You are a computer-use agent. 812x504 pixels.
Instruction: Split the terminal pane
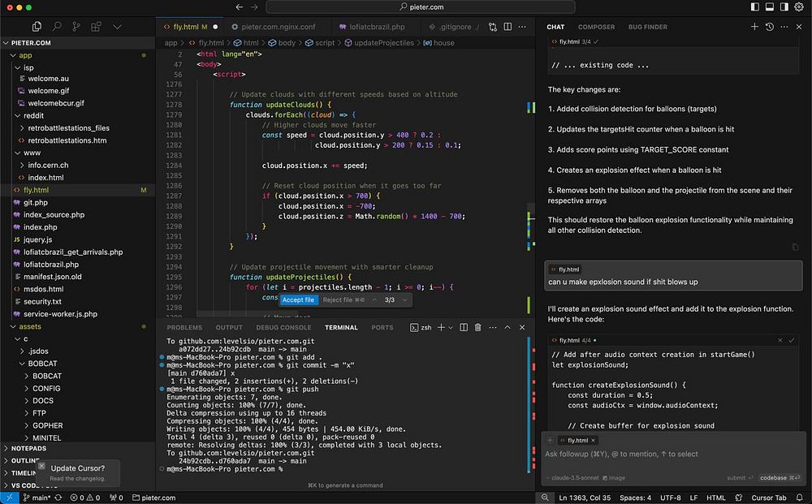462,328
